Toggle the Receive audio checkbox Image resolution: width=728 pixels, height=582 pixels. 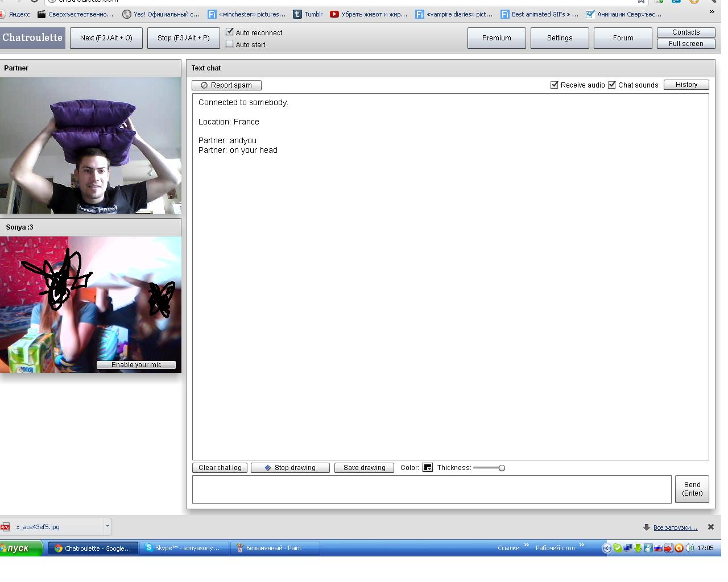pos(555,85)
